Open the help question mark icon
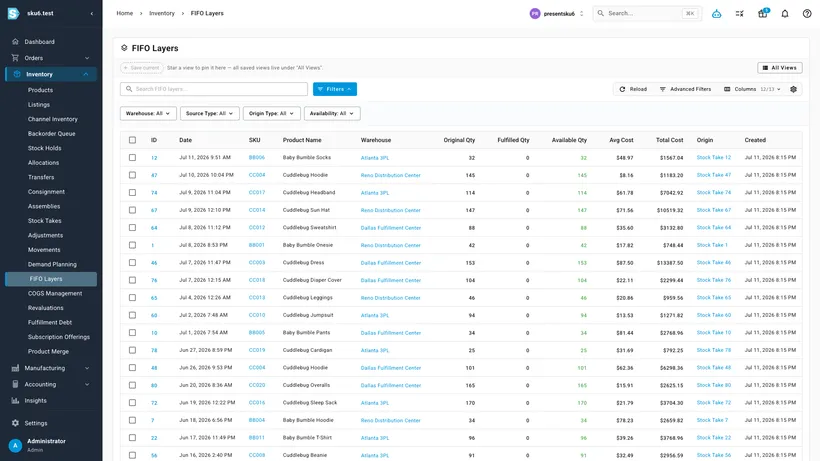Screen dimensions: 820x461 [807, 14]
